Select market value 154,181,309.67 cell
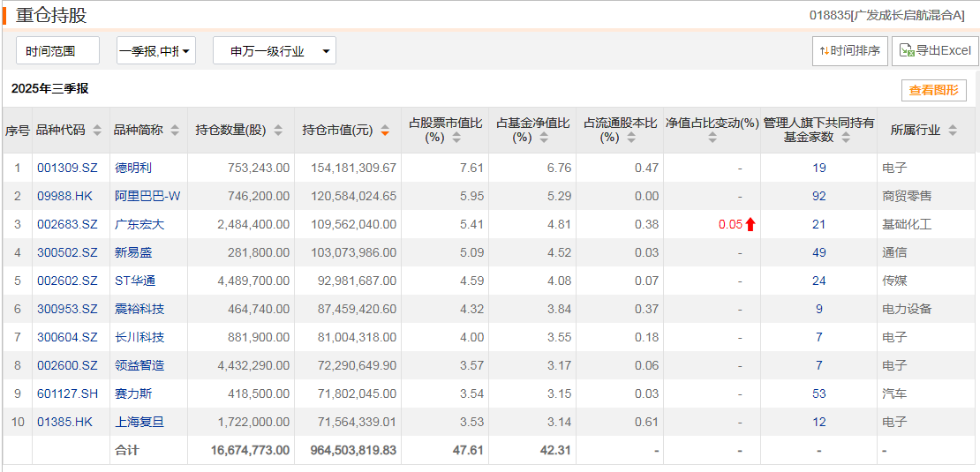Image resolution: width=980 pixels, height=472 pixels. [353, 168]
